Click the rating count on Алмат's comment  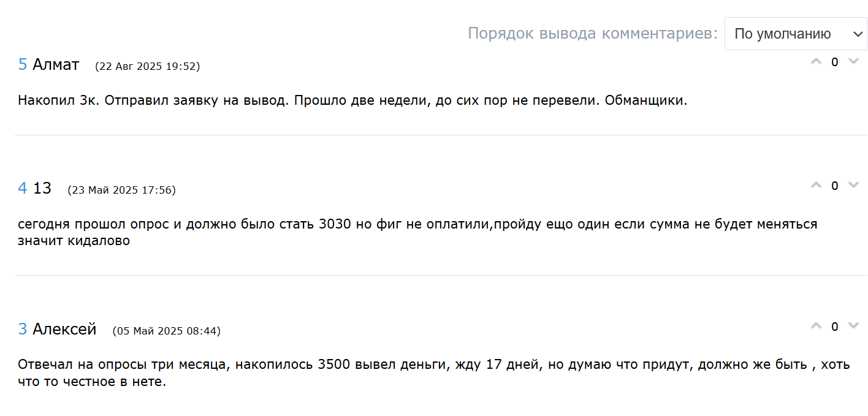(x=834, y=62)
